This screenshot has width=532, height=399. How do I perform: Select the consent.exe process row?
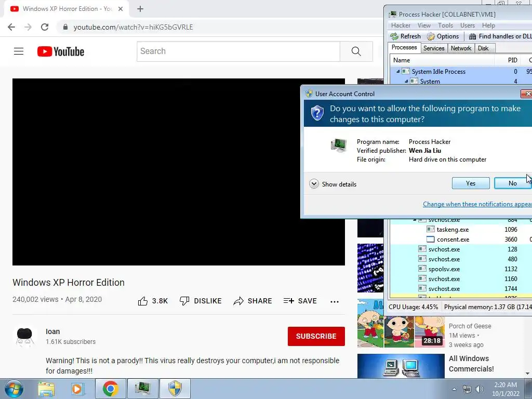tap(461, 239)
